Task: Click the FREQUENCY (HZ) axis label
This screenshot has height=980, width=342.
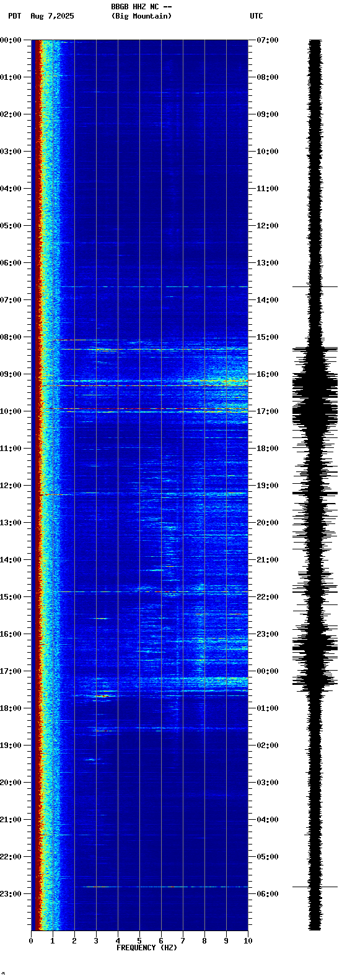Action: tap(147, 948)
